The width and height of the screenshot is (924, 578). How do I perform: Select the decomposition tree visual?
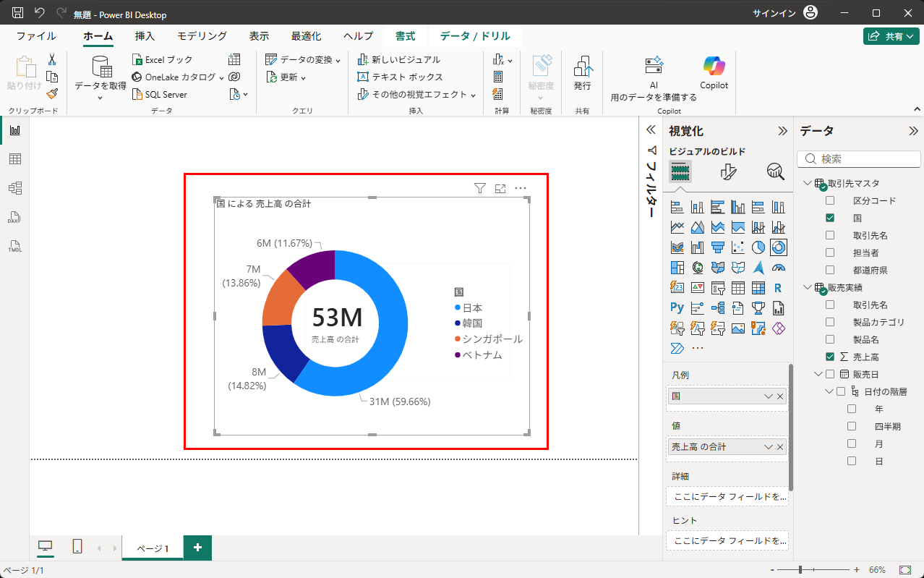point(717,308)
